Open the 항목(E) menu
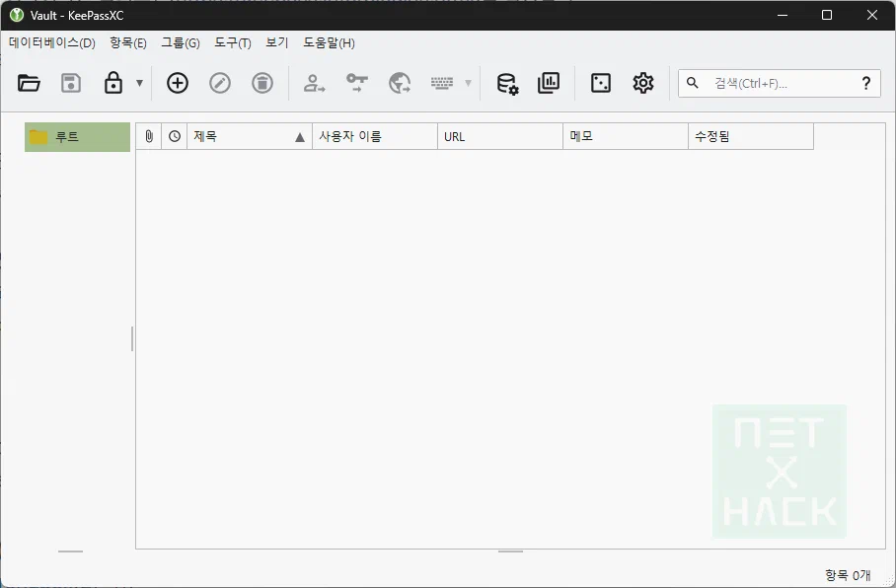Image resolution: width=896 pixels, height=588 pixels. [128, 42]
